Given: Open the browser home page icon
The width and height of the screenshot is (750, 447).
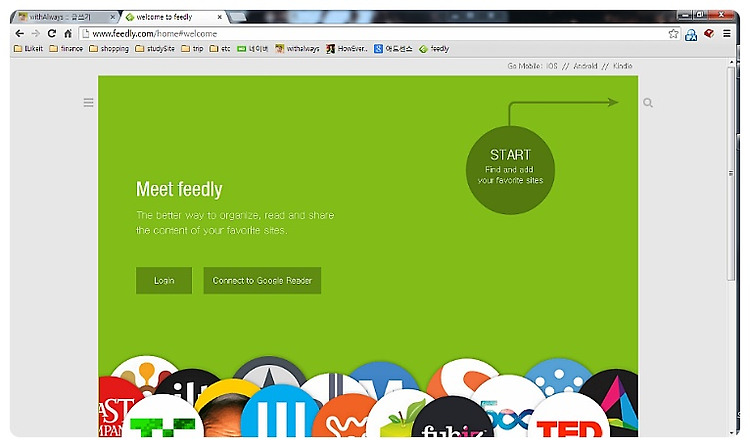Looking at the screenshot, I should [x=68, y=33].
